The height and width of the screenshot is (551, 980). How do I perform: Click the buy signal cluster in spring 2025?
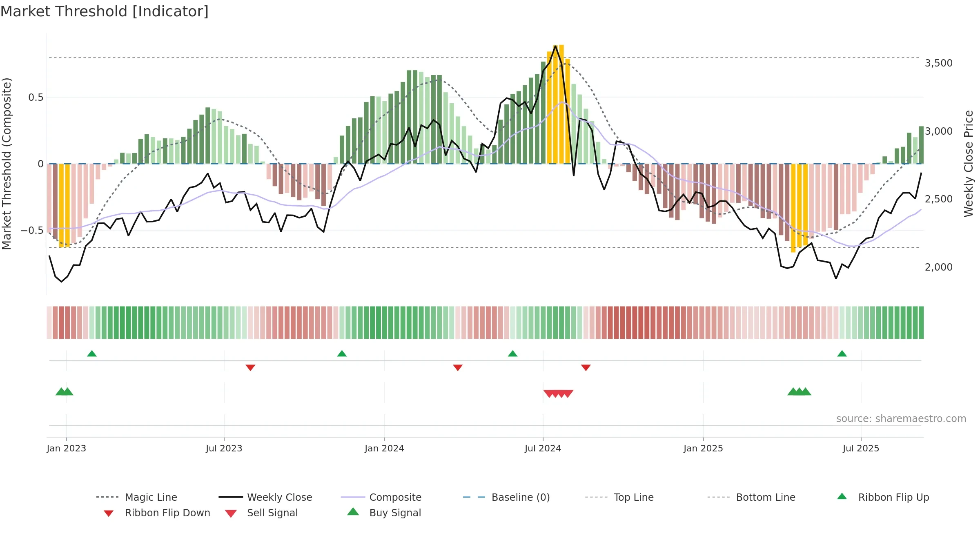[799, 391]
